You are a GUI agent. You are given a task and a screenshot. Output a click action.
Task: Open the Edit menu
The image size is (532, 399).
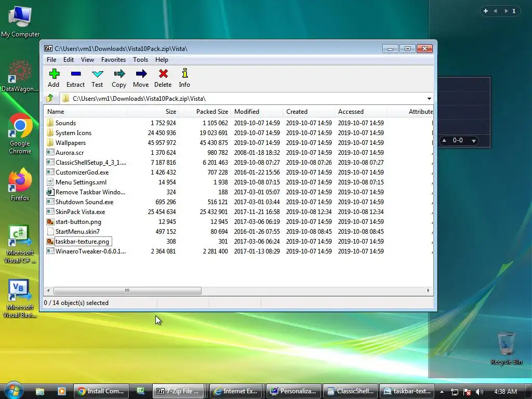(69, 60)
